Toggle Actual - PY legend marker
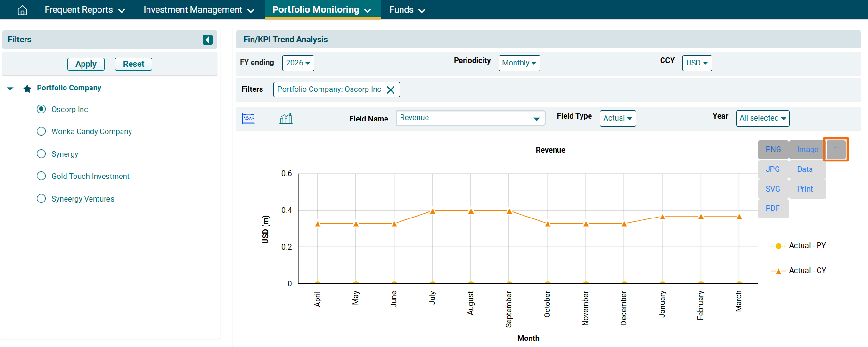The image size is (868, 347). [778, 246]
